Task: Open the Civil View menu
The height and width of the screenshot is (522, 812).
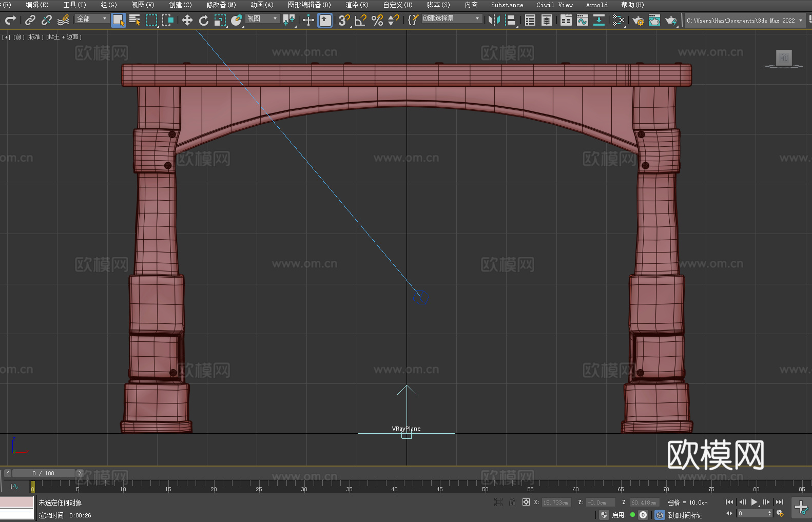Action: point(554,5)
